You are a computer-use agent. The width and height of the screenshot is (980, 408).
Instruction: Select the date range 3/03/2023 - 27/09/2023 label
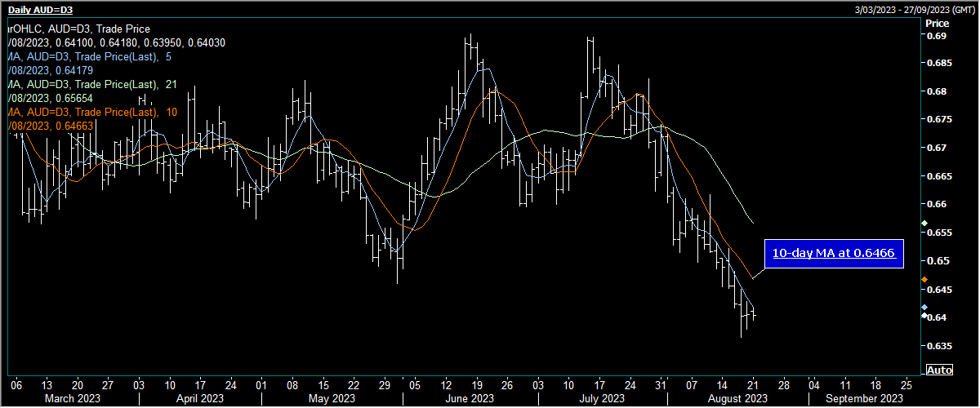(915, 9)
